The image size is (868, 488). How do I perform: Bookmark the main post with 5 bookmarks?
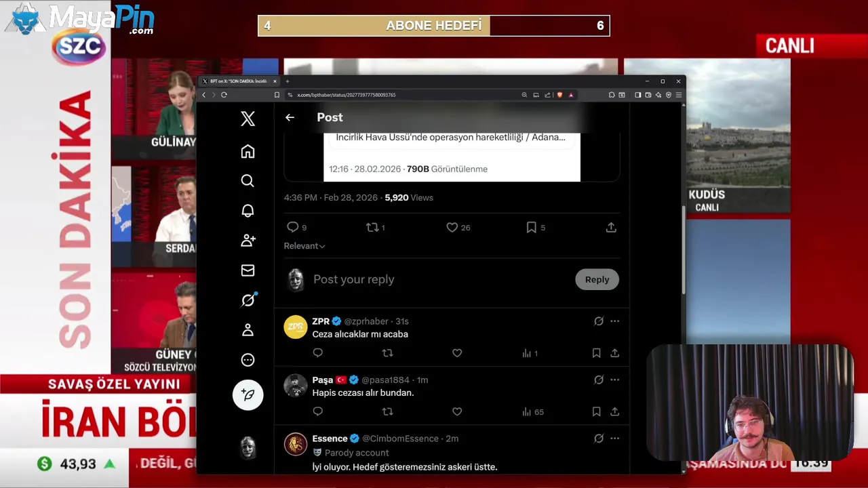pyautogui.click(x=531, y=227)
